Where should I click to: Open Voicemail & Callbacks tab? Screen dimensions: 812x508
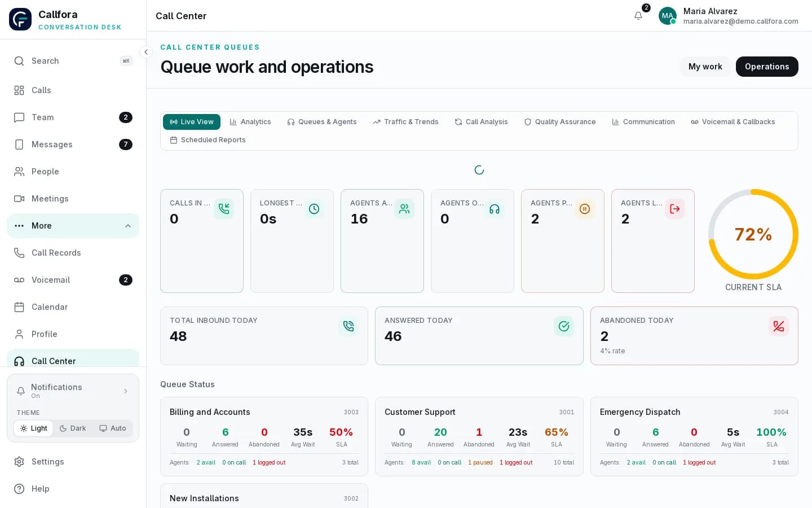click(733, 122)
